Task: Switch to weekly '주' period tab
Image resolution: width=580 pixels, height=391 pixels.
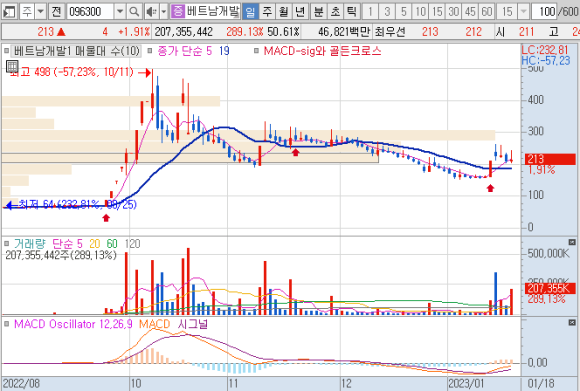Action: pos(267,12)
